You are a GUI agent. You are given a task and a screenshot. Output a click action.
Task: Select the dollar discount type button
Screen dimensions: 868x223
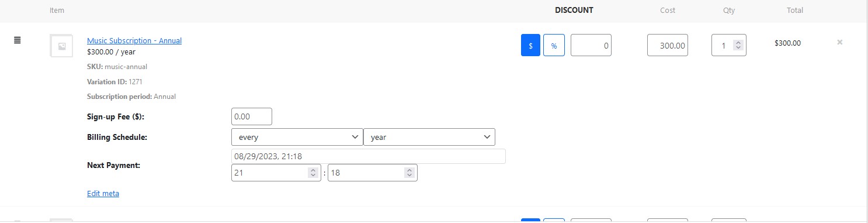point(530,45)
